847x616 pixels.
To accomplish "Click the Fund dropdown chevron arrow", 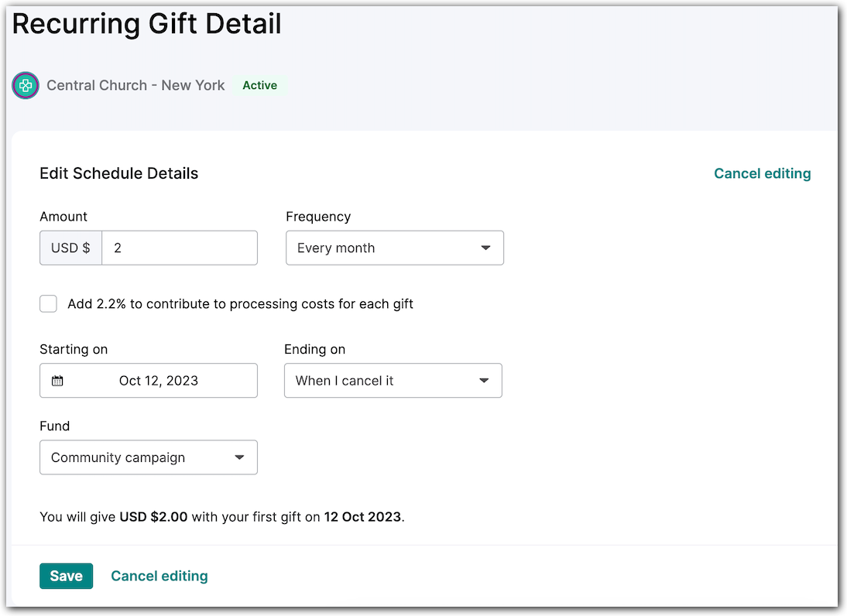I will pyautogui.click(x=240, y=457).
